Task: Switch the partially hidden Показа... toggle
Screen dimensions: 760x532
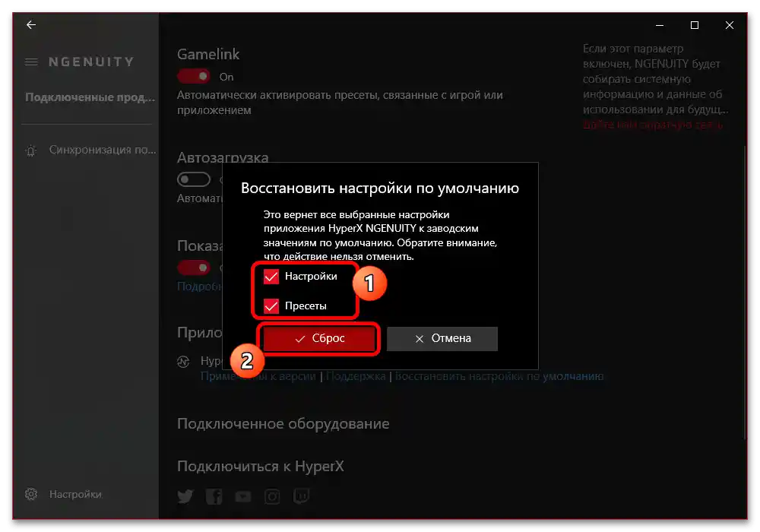Action: [193, 268]
